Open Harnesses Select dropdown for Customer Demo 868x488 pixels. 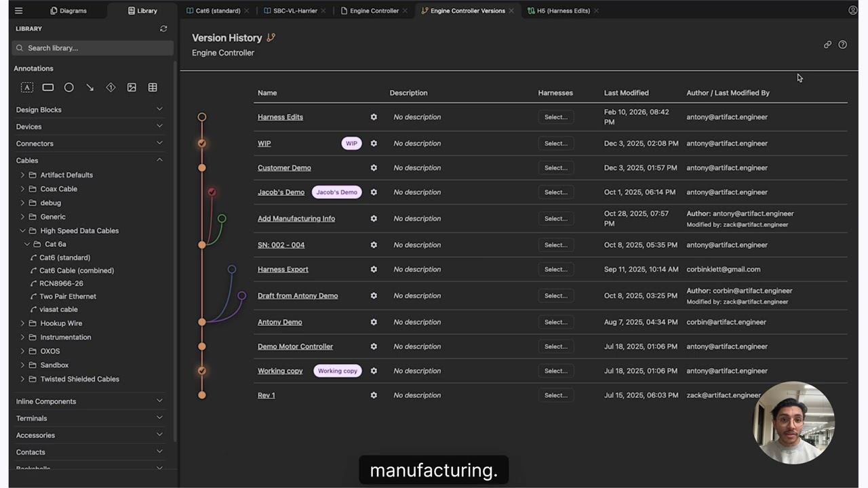(x=556, y=168)
